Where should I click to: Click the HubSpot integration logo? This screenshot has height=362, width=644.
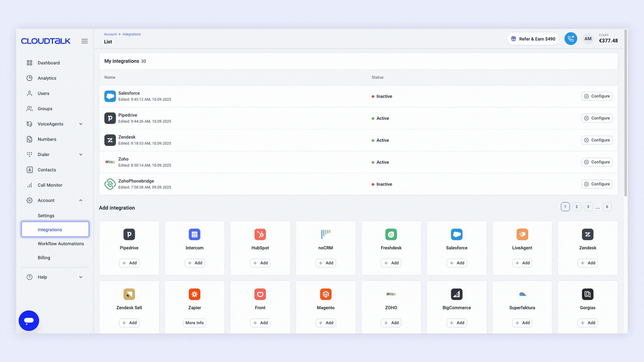(x=260, y=234)
